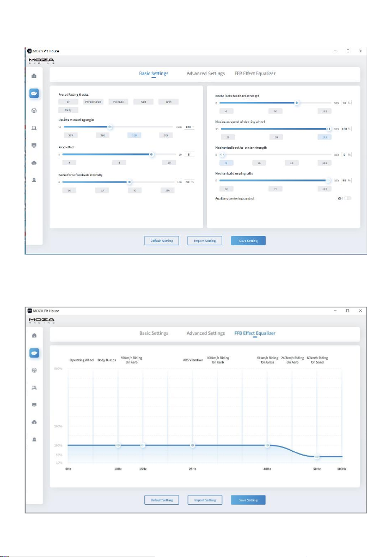Select the Formula preset racing mode
This screenshot has width=392, height=557.
coord(119,101)
